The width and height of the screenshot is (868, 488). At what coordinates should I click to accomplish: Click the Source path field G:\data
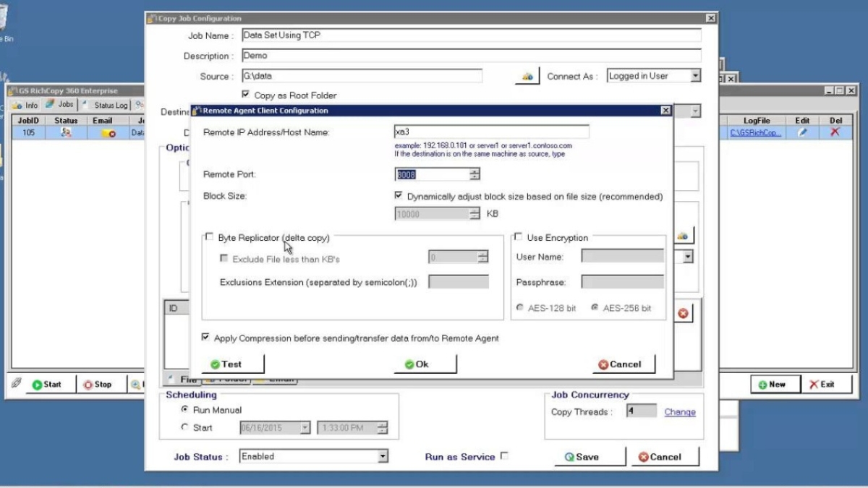tap(362, 75)
